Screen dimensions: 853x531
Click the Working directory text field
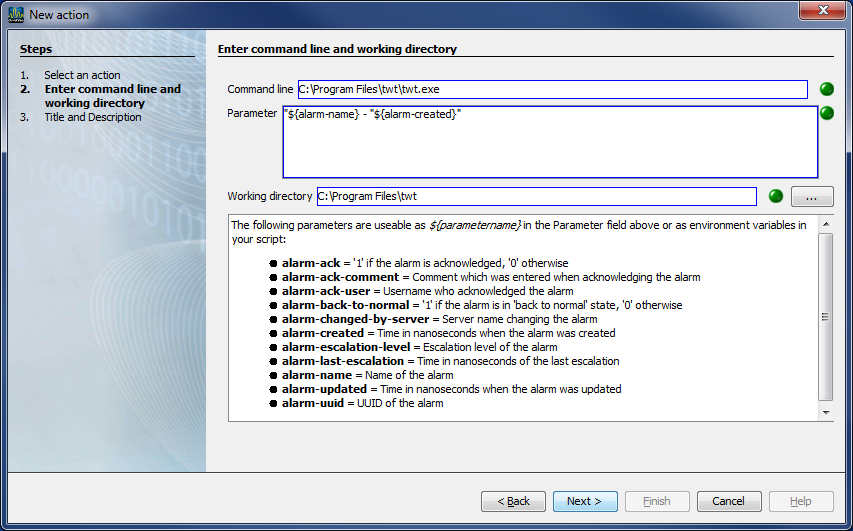point(536,196)
